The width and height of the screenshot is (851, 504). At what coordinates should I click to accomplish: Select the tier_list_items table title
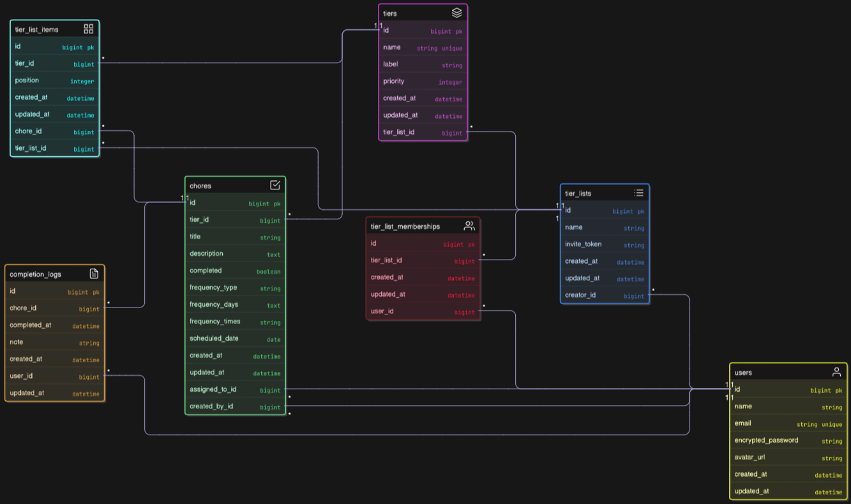coord(37,29)
